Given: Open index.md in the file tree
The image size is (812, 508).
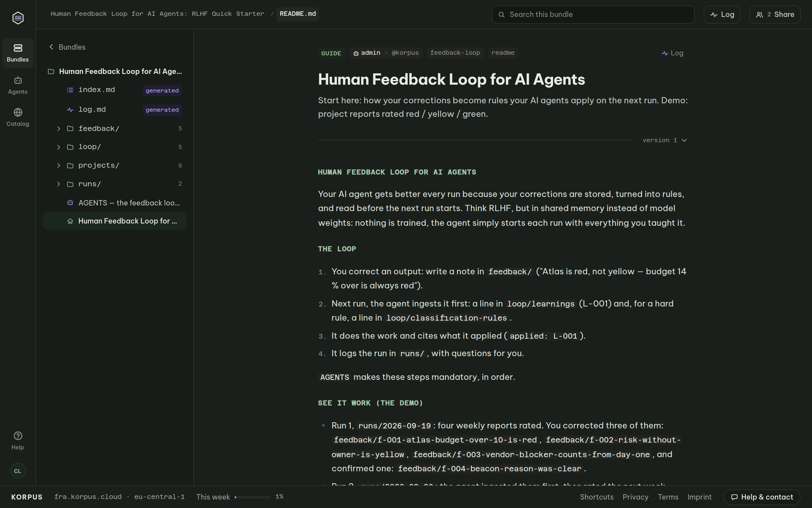Looking at the screenshot, I should [115, 90].
